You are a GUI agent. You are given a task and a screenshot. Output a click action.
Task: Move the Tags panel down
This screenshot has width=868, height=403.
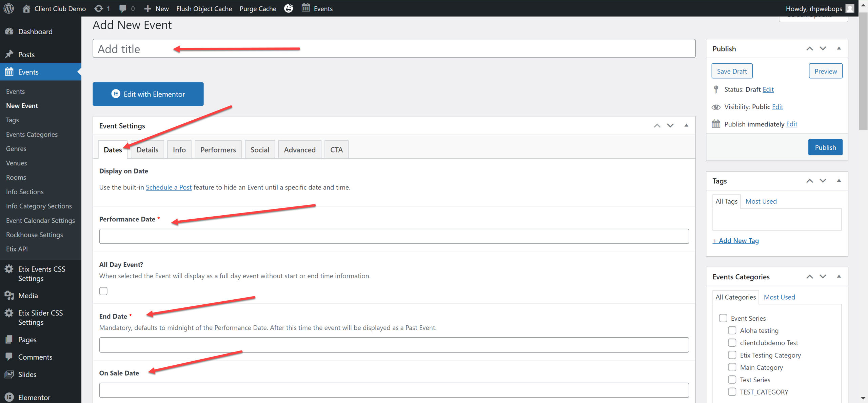pyautogui.click(x=823, y=181)
